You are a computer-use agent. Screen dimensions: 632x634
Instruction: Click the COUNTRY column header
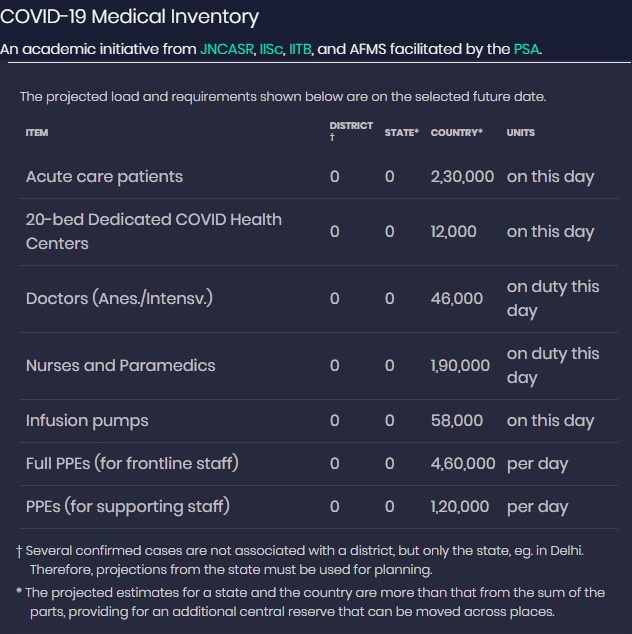(x=457, y=133)
